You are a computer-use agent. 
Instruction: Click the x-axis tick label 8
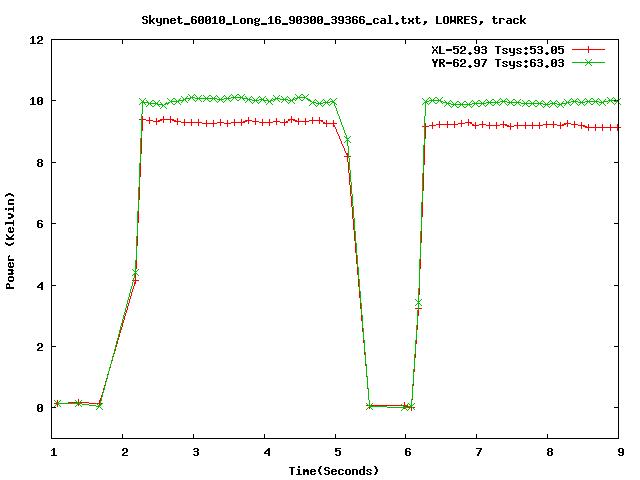click(x=550, y=452)
